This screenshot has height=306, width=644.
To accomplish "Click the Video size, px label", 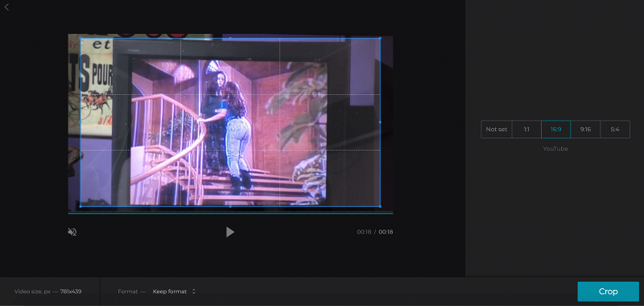I will (32, 292).
